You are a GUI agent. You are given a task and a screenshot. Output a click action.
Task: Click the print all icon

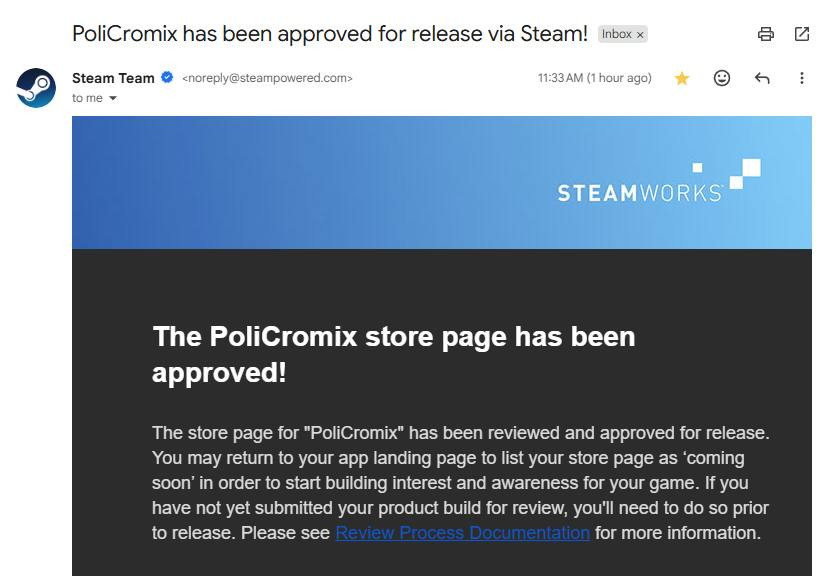(x=766, y=34)
